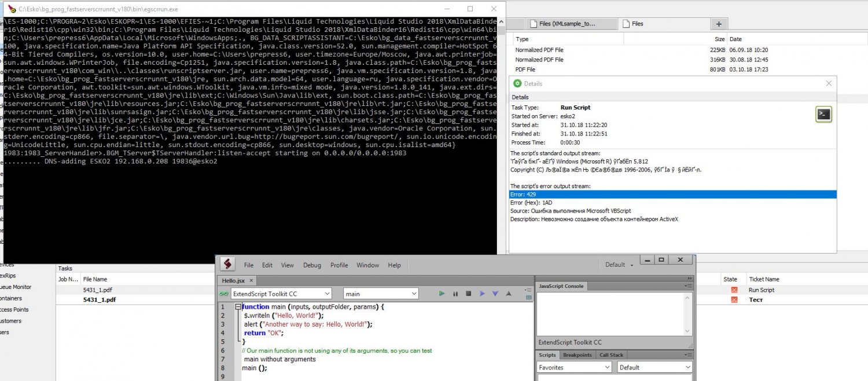Image resolution: width=868 pixels, height=381 pixels.
Task: Click into the JavaScript Console output area
Action: tap(610, 313)
